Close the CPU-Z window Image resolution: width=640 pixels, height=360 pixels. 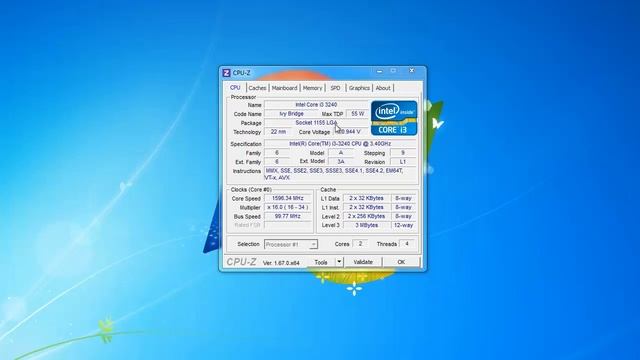coord(412,71)
